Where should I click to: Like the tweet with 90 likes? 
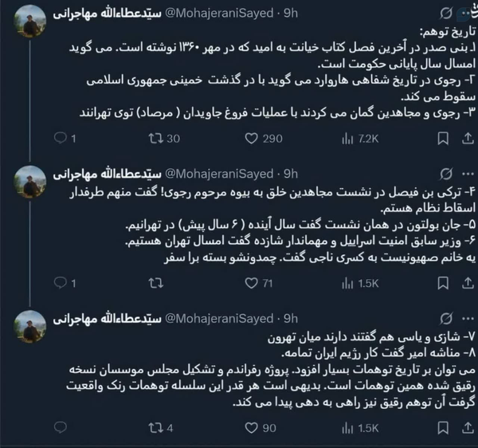coord(251,428)
